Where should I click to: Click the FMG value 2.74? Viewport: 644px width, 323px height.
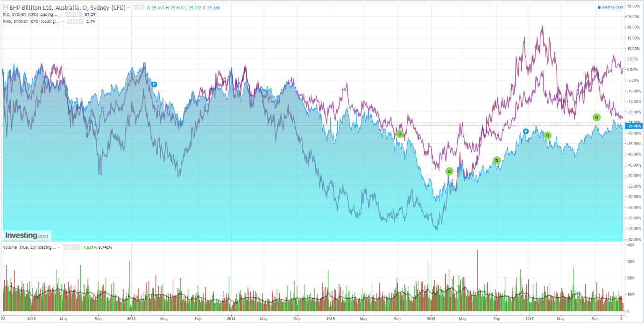point(91,21)
